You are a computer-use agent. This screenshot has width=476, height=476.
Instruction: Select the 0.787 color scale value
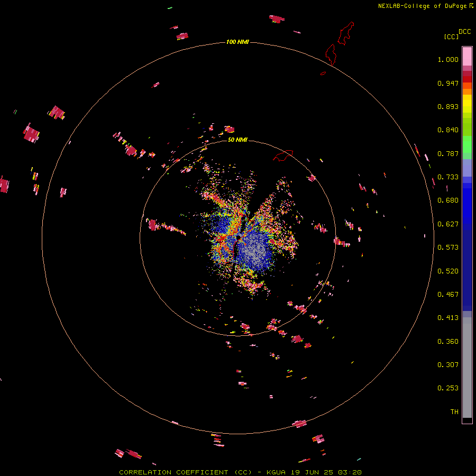tap(448, 153)
